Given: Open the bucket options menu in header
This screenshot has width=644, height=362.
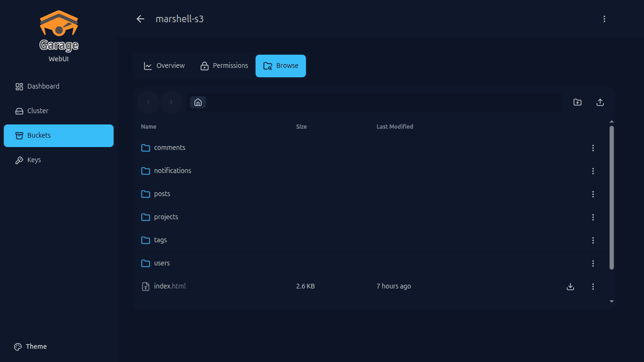Looking at the screenshot, I should pyautogui.click(x=604, y=19).
